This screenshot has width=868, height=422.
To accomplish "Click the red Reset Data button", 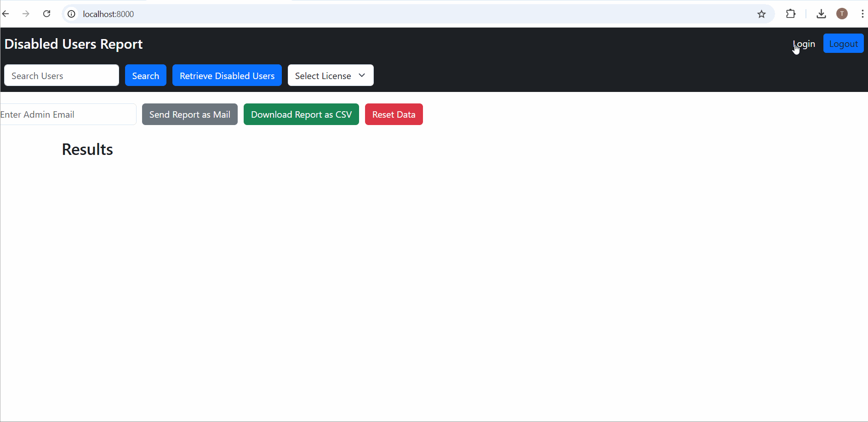I will coord(394,114).
